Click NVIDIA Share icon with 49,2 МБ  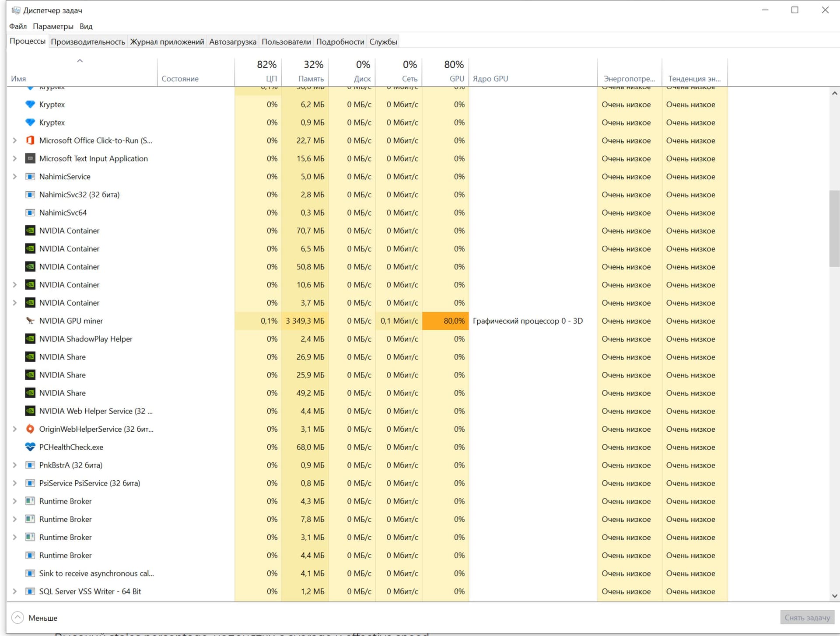tap(30, 393)
